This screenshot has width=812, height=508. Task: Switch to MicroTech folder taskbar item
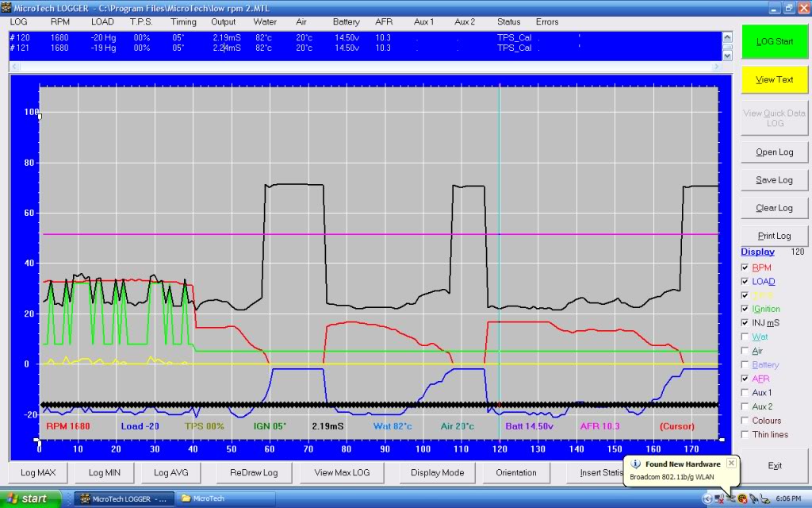click(226, 498)
